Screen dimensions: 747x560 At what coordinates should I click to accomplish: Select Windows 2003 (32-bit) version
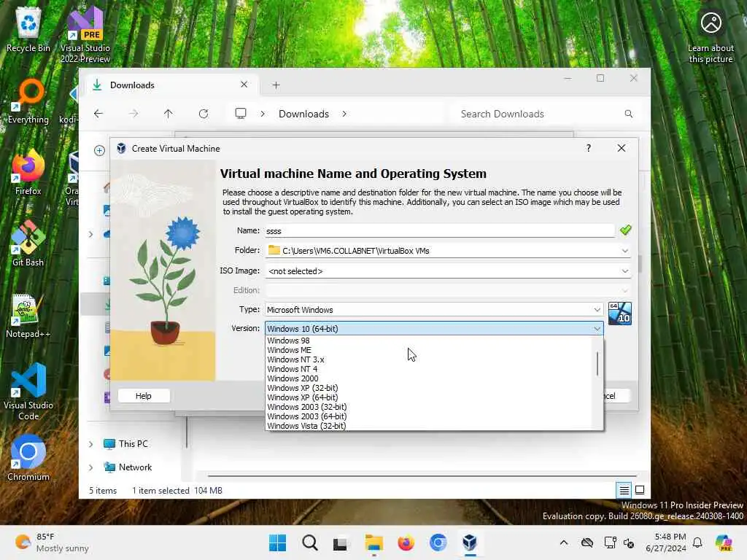(x=429, y=407)
